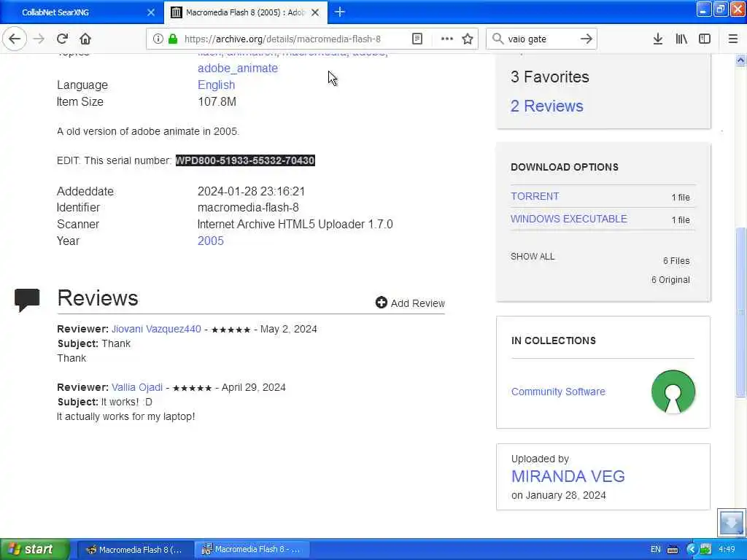Open the English language link

pos(216,85)
